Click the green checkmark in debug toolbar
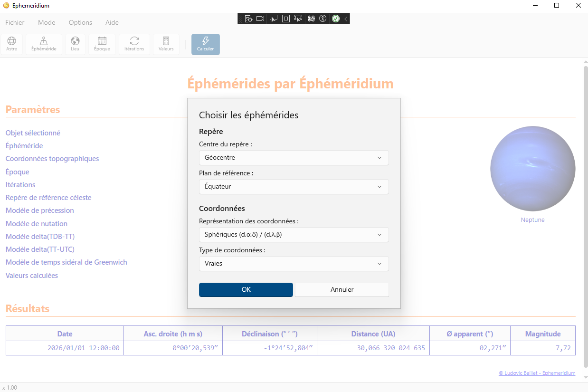Viewport: 588px width, 392px height. click(335, 19)
